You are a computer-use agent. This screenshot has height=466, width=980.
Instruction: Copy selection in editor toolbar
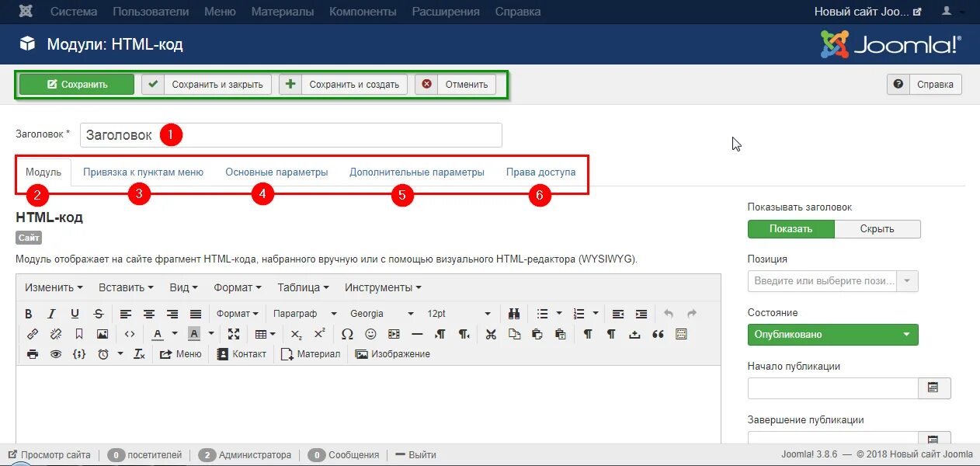[x=514, y=334]
